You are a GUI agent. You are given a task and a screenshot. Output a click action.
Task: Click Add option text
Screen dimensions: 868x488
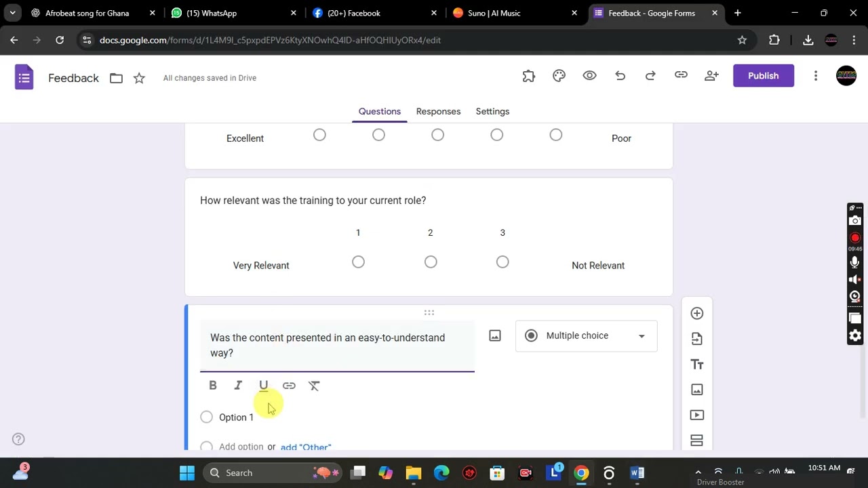pos(241,447)
